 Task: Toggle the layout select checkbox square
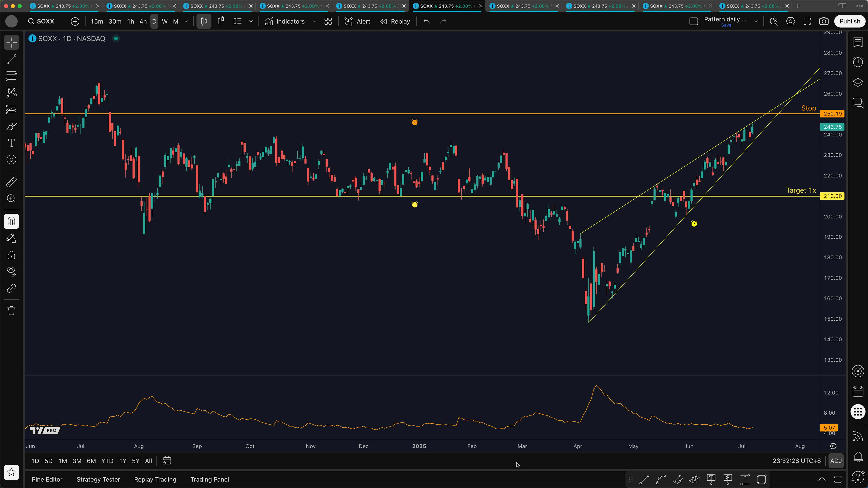693,21
